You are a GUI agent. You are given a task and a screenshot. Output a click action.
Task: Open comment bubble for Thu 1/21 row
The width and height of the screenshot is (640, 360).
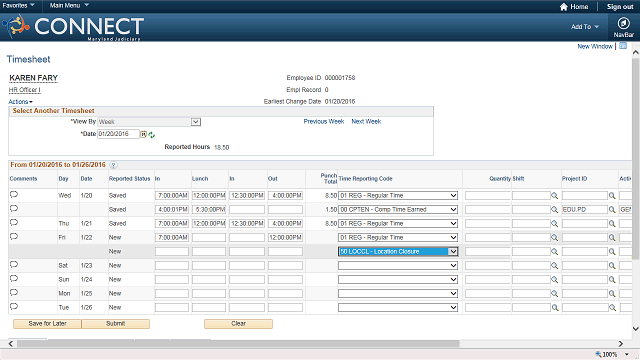click(x=14, y=223)
